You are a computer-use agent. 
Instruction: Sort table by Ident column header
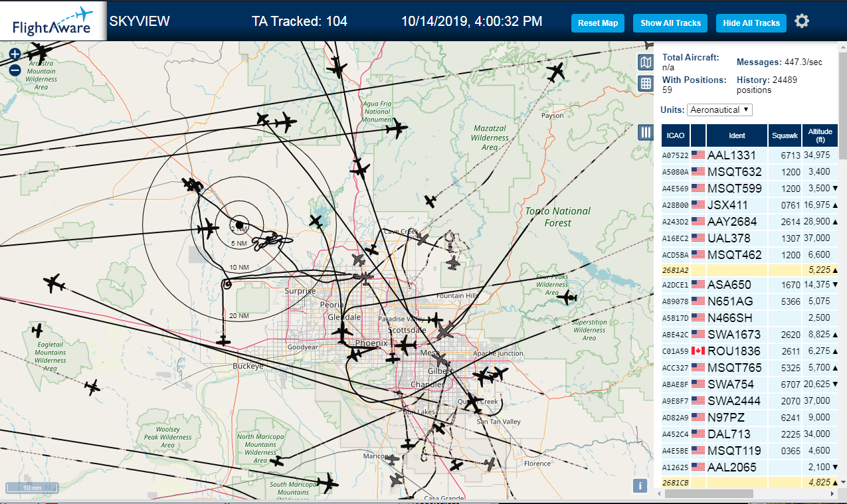coord(737,135)
